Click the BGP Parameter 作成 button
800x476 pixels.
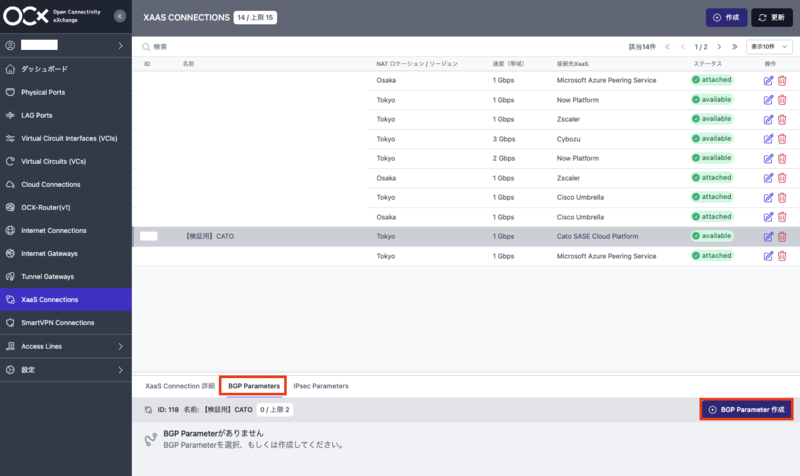coord(747,410)
